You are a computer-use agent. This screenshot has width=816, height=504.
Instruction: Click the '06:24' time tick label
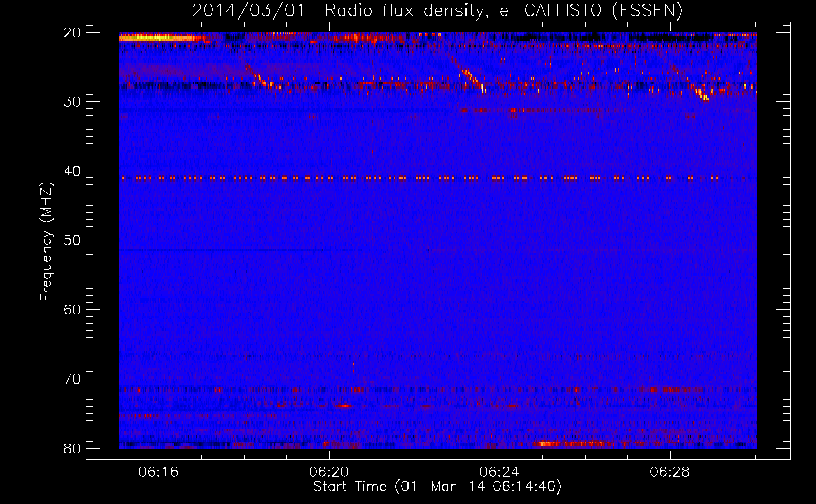coord(499,472)
